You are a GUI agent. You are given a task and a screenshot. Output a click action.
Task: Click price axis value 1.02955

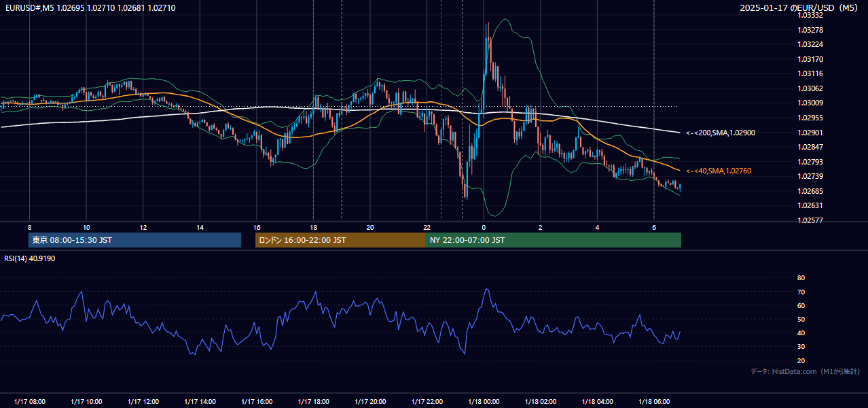[810, 118]
